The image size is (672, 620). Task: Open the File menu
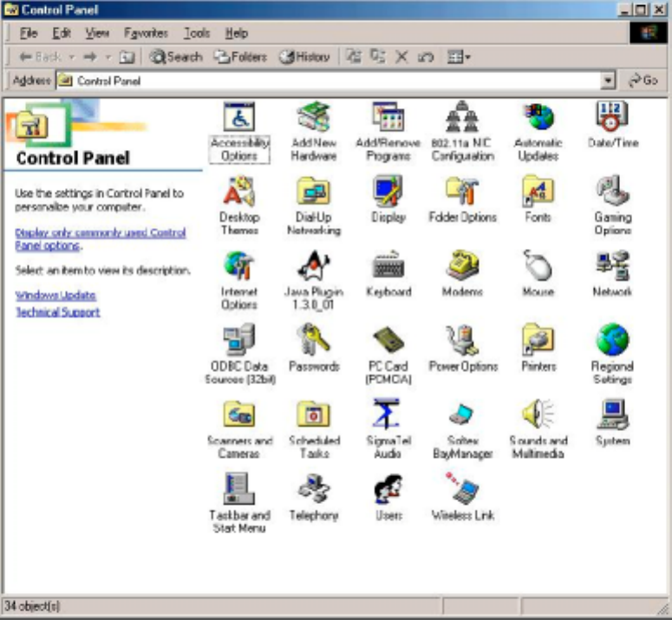click(29, 33)
